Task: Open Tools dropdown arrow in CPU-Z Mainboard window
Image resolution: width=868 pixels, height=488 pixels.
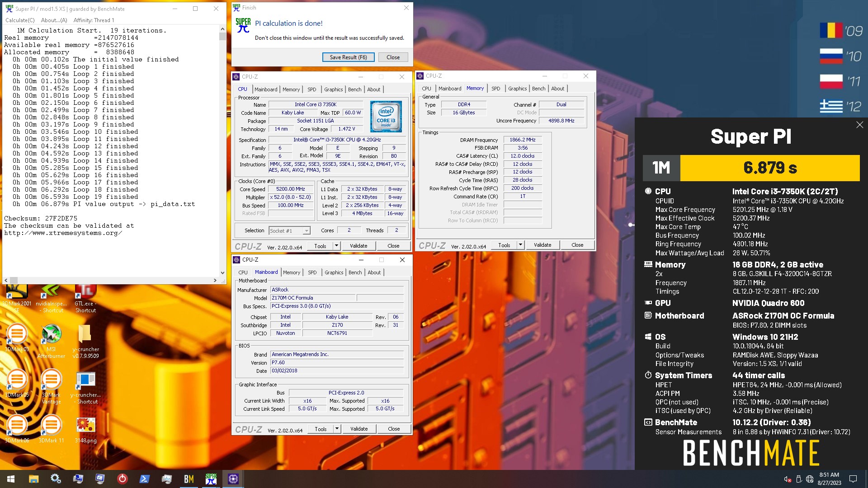Action: 337,429
